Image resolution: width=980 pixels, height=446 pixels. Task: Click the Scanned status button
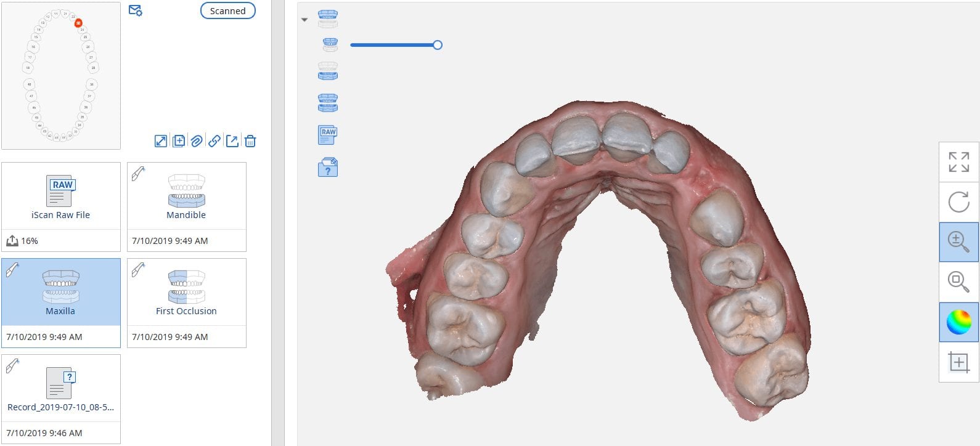227,11
